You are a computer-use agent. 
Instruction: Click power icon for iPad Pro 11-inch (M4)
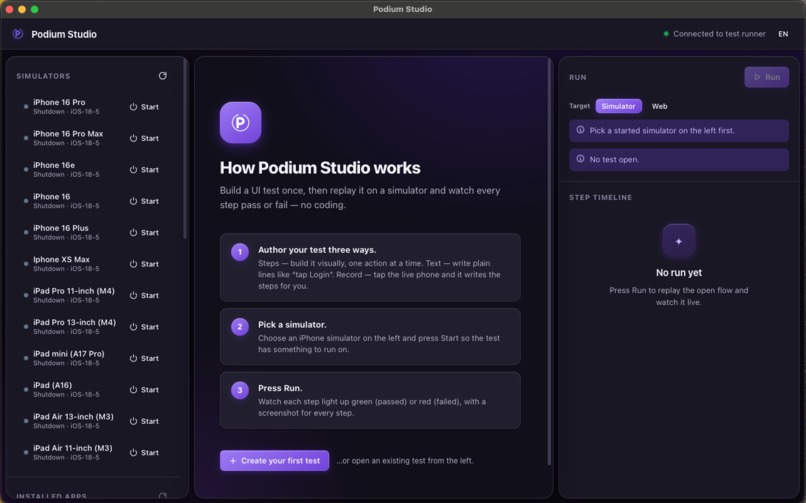coord(133,295)
